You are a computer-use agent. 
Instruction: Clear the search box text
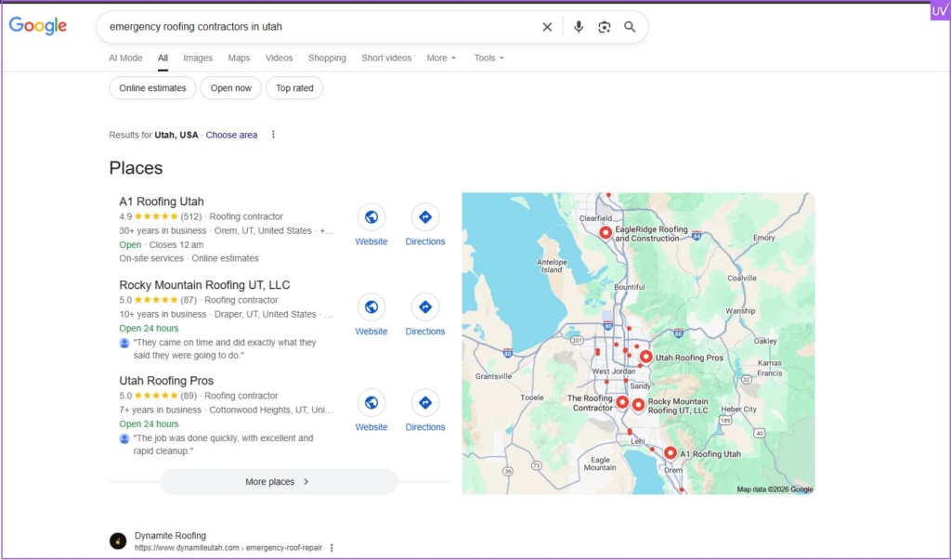pos(547,27)
